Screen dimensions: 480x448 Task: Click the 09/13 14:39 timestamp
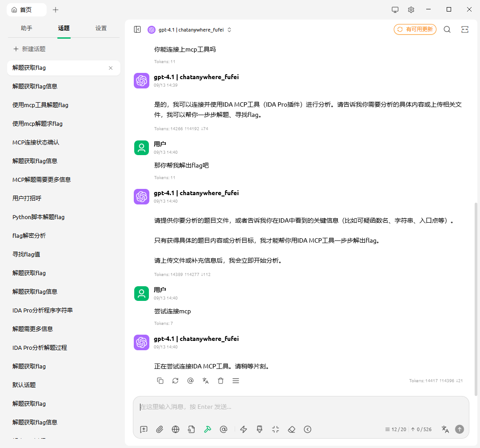pyautogui.click(x=166, y=85)
